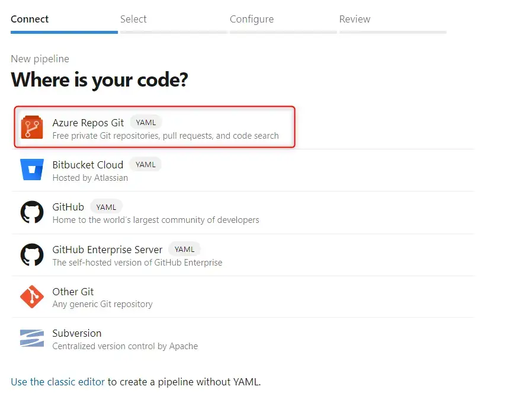Pick the Subversion option
The image size is (532, 396).
coord(243,339)
